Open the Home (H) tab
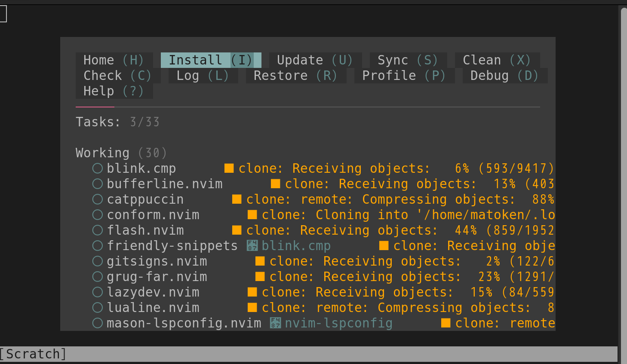Screen dimensions: 627x364 click(114, 60)
